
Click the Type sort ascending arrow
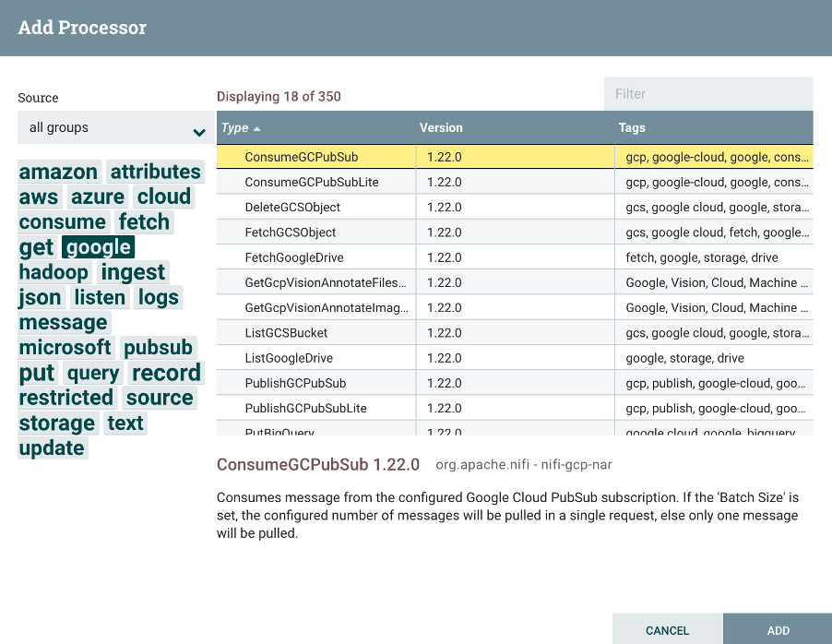pos(256,128)
